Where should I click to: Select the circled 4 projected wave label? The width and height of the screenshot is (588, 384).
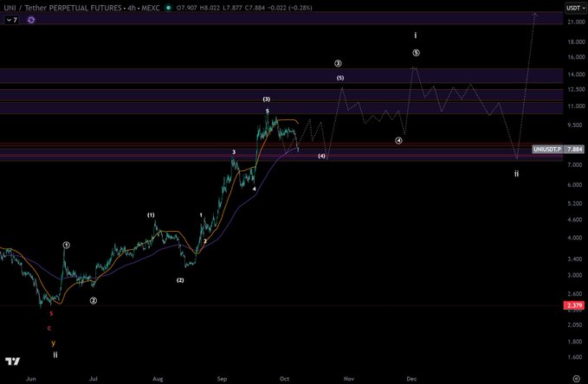pyautogui.click(x=398, y=140)
